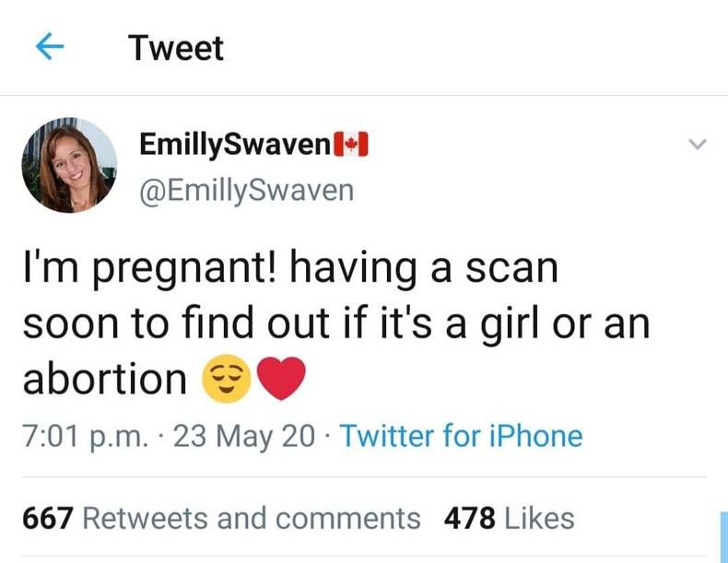This screenshot has width=728, height=563.
Task: Open EmillySwaven's profile picture
Action: (x=69, y=165)
